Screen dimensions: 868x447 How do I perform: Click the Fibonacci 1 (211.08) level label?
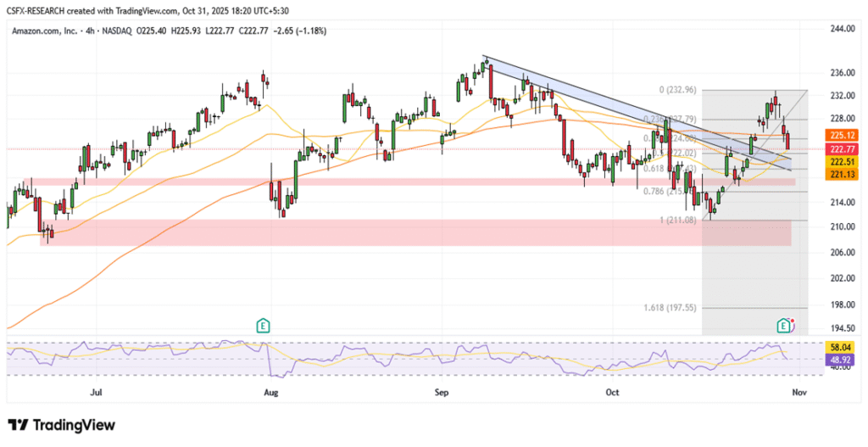click(678, 221)
